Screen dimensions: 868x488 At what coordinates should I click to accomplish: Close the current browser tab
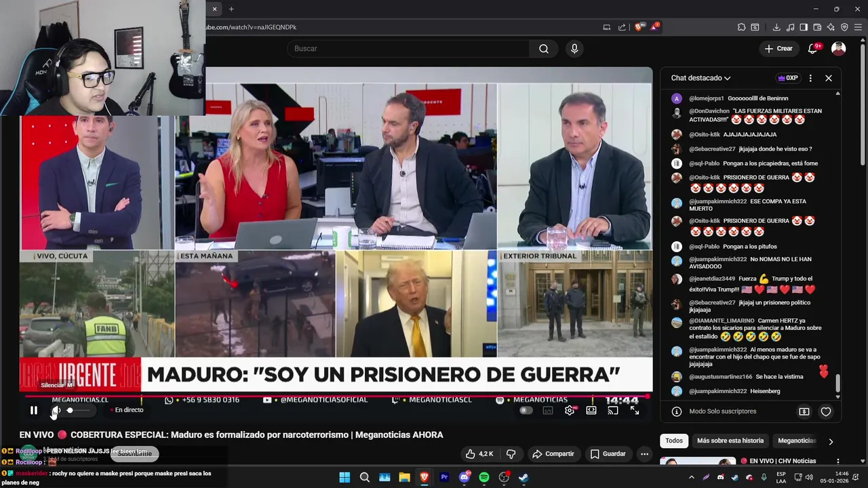214,9
